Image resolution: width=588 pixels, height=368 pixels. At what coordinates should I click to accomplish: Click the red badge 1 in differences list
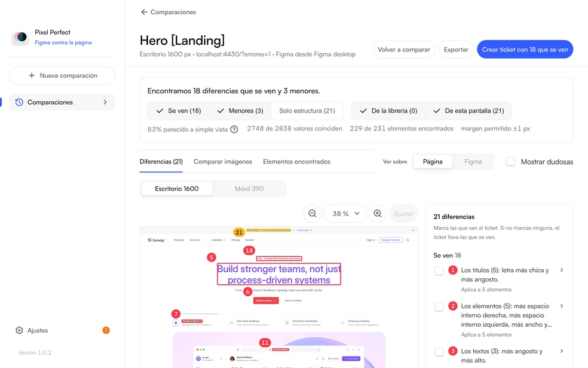(x=453, y=270)
